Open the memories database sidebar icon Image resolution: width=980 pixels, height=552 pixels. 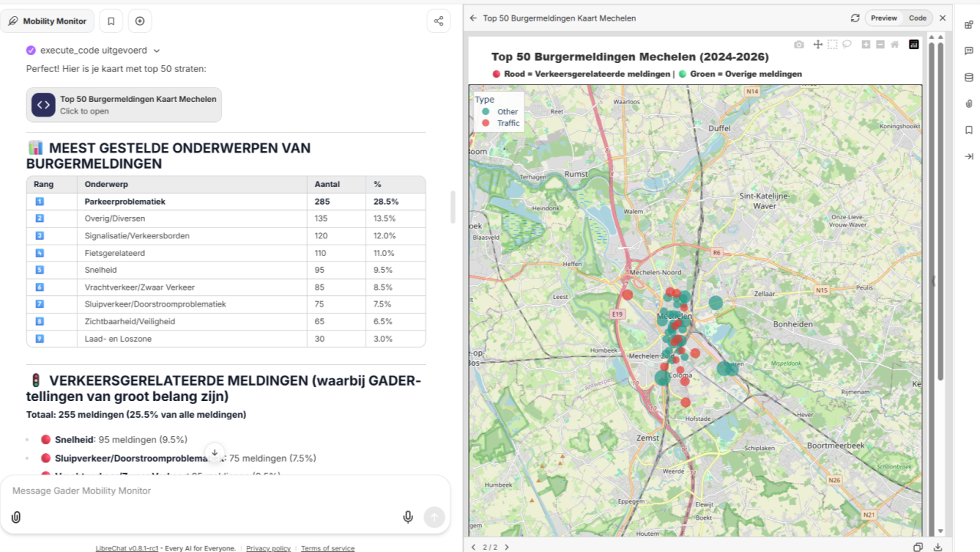(969, 77)
